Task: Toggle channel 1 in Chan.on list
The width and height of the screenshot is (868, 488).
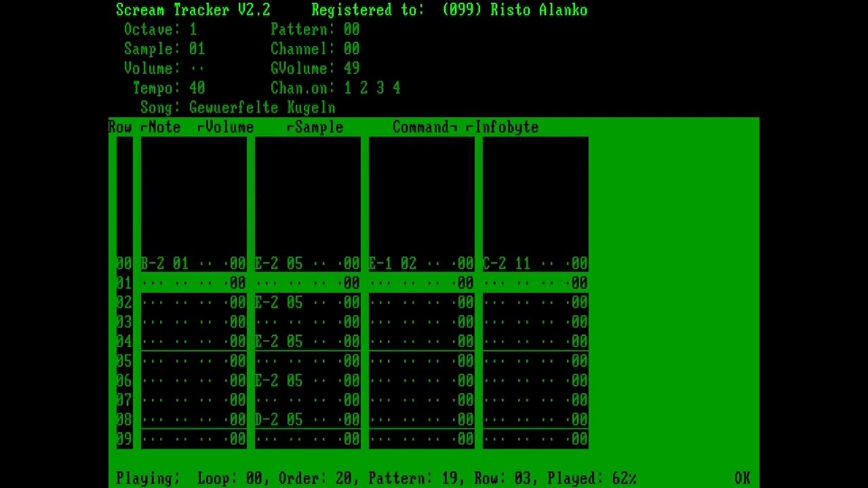Action: (348, 88)
